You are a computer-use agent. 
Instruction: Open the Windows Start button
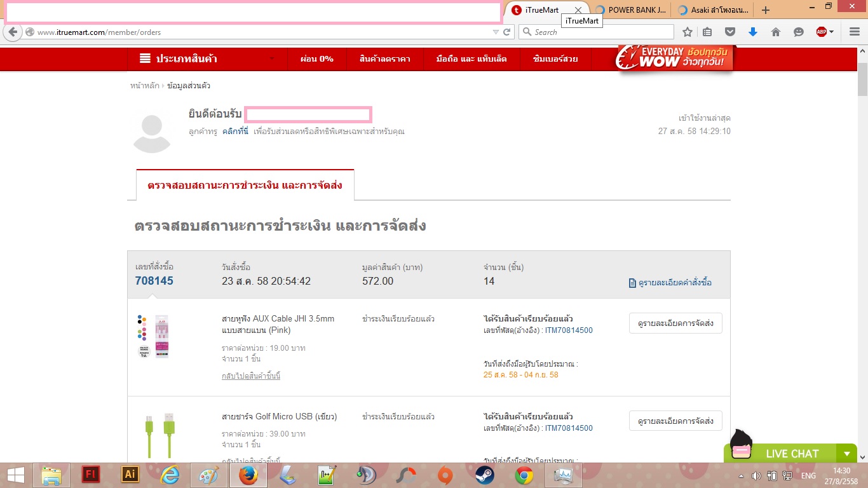click(x=16, y=475)
